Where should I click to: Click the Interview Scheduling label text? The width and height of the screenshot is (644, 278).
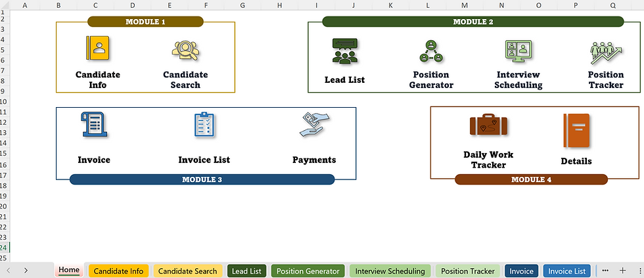click(518, 80)
